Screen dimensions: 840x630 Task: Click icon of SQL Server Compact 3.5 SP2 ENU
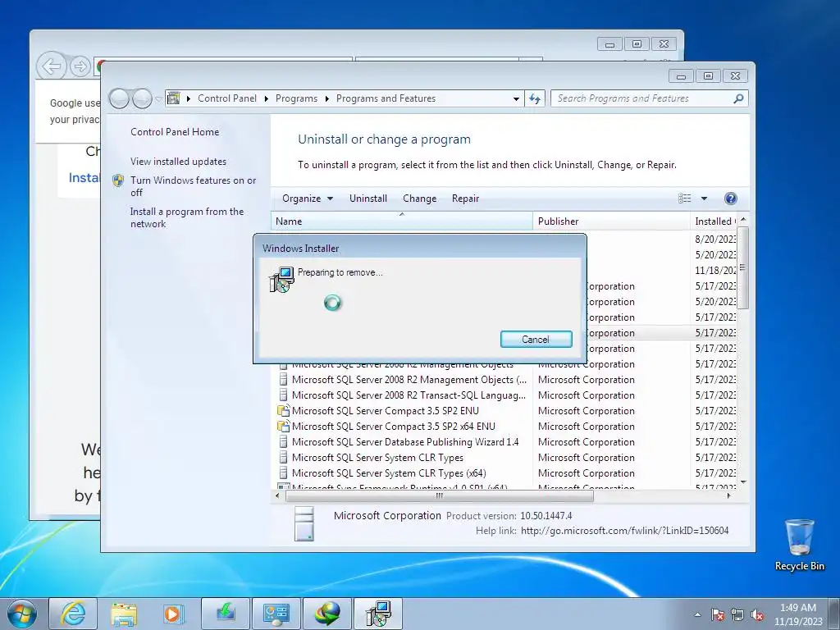tap(283, 411)
